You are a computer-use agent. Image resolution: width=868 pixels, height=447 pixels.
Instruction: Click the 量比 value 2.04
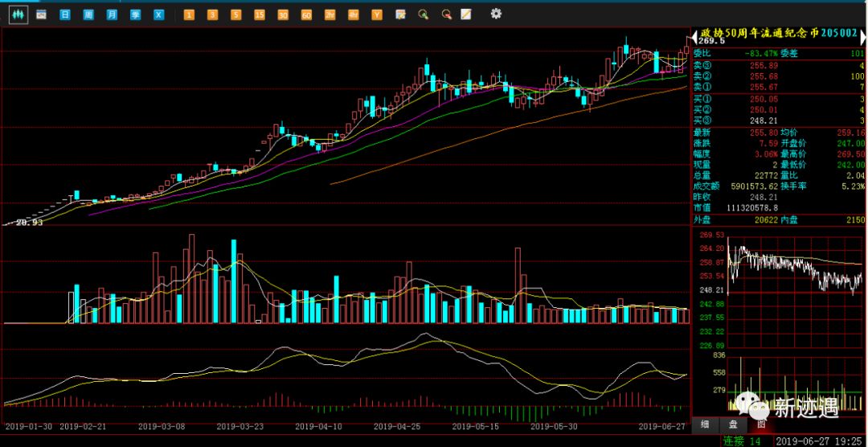pos(856,175)
